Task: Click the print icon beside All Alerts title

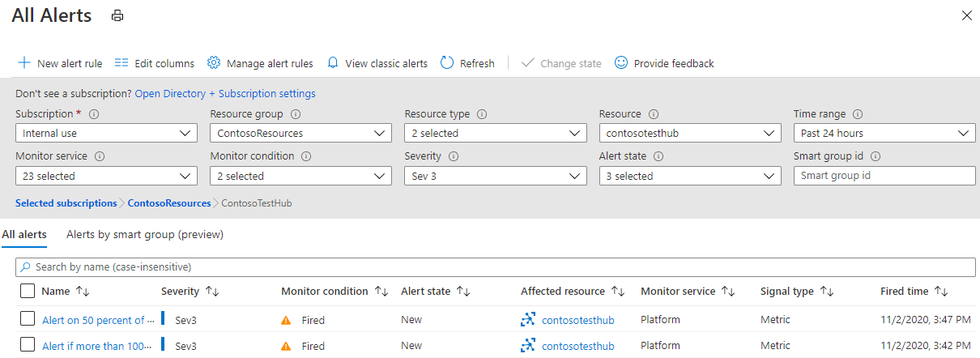Action: (x=117, y=15)
